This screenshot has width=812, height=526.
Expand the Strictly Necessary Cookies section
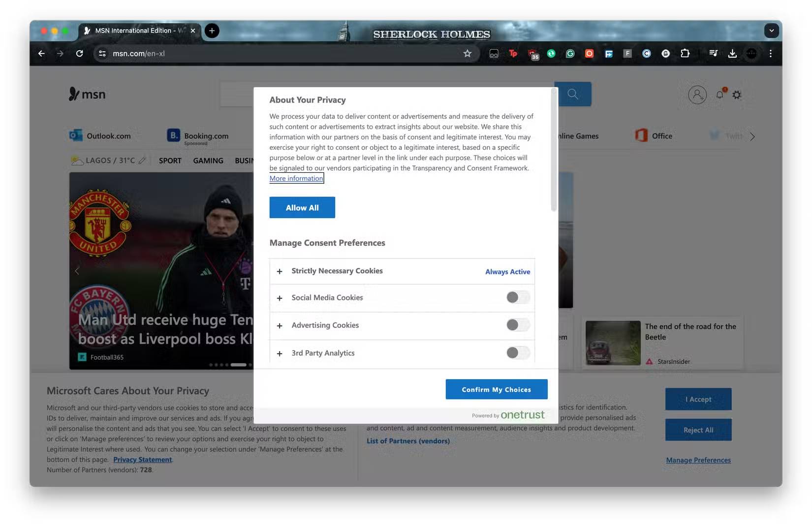click(x=280, y=271)
